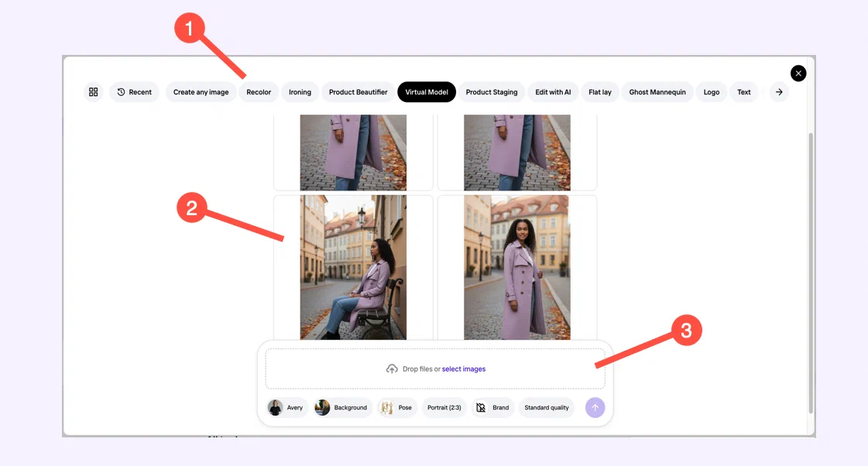This screenshot has width=868, height=466.
Task: Open the Brand option
Action: click(x=492, y=408)
